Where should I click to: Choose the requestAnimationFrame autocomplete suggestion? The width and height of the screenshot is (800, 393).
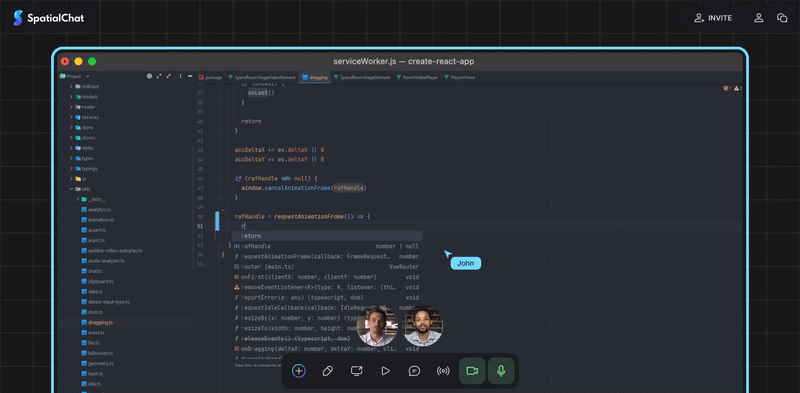click(x=327, y=256)
